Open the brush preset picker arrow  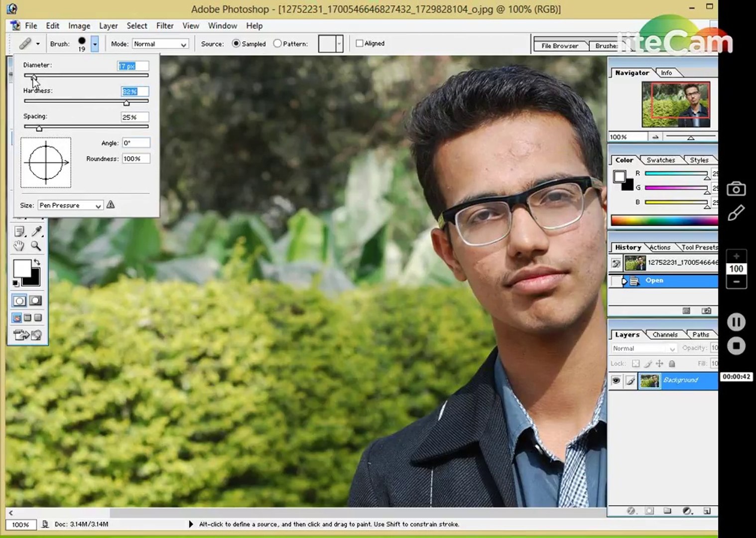click(95, 44)
